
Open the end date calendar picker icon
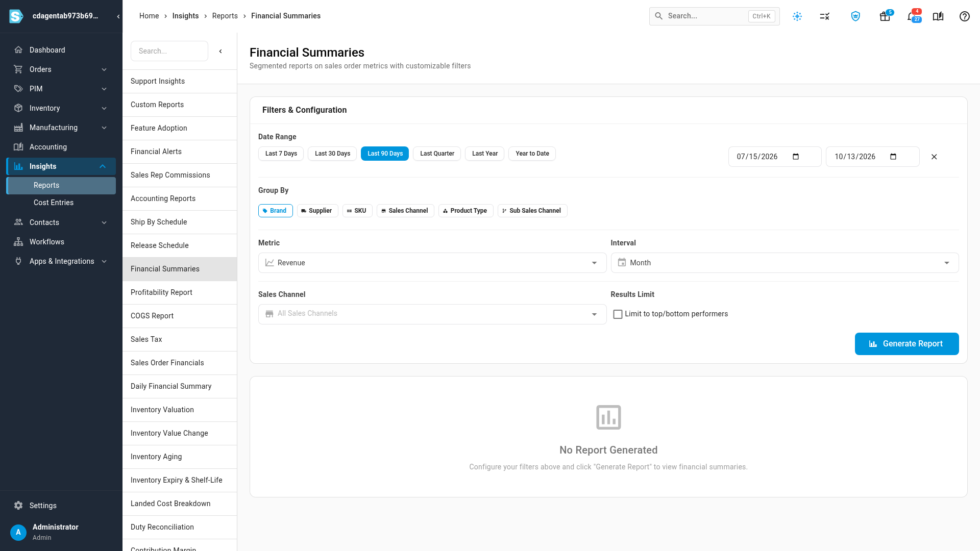pyautogui.click(x=893, y=157)
